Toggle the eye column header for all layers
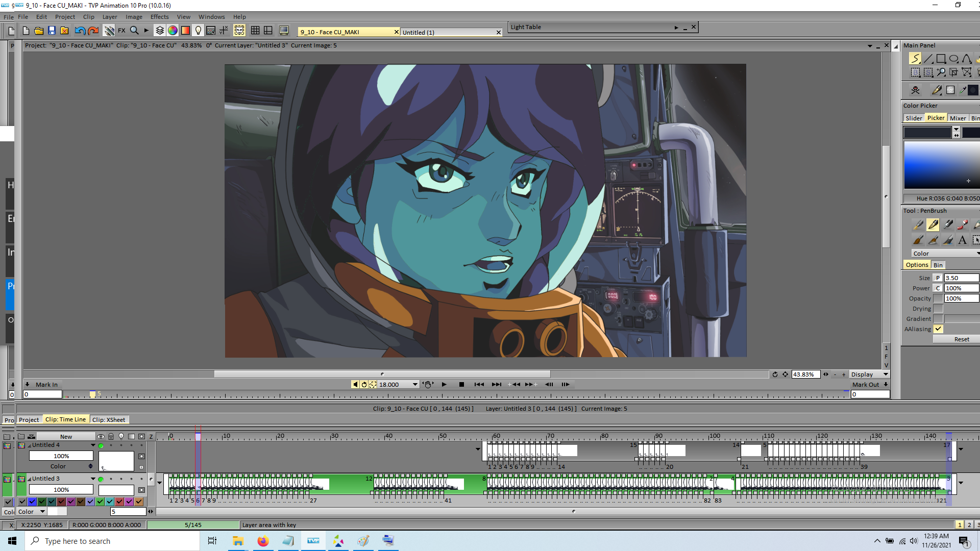The image size is (980, 551). click(101, 437)
